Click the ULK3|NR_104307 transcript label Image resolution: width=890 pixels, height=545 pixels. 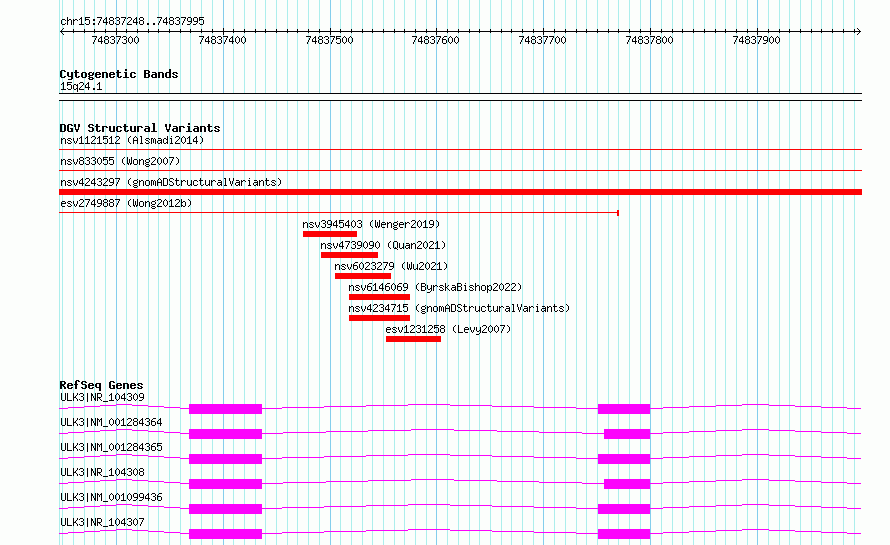coord(102,522)
